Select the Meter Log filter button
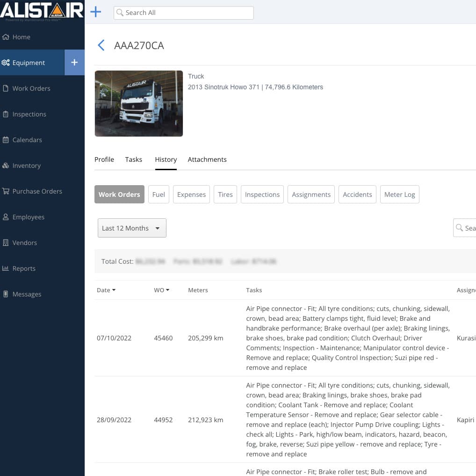 click(x=399, y=195)
